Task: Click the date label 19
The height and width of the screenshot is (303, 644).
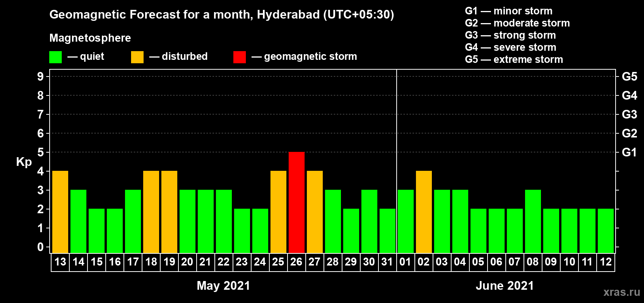Action: point(169,262)
